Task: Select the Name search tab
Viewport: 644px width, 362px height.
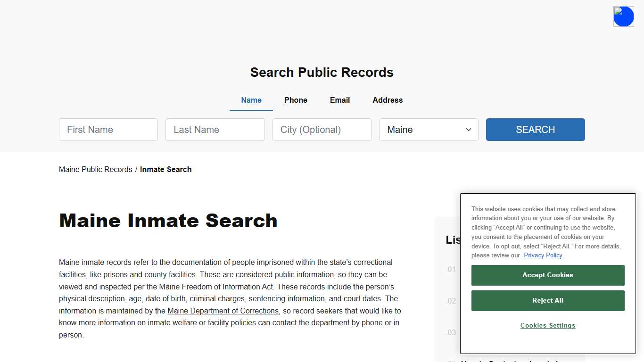Action: pos(251,100)
